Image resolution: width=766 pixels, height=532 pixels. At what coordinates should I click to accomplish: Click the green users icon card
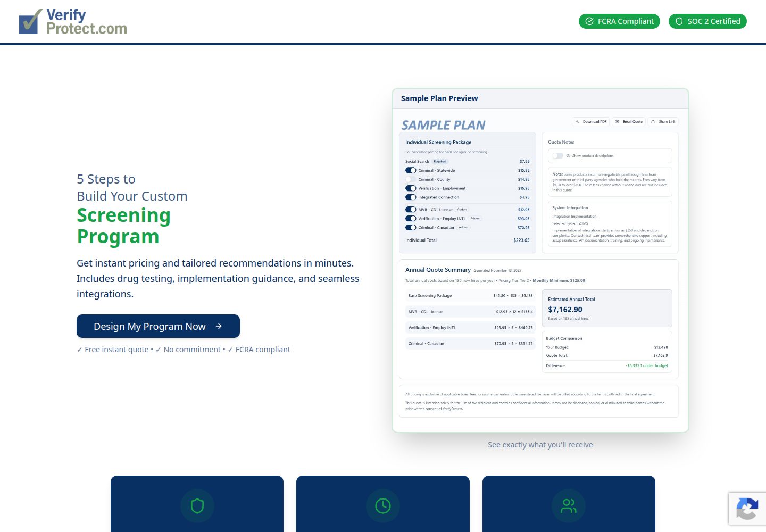click(569, 504)
